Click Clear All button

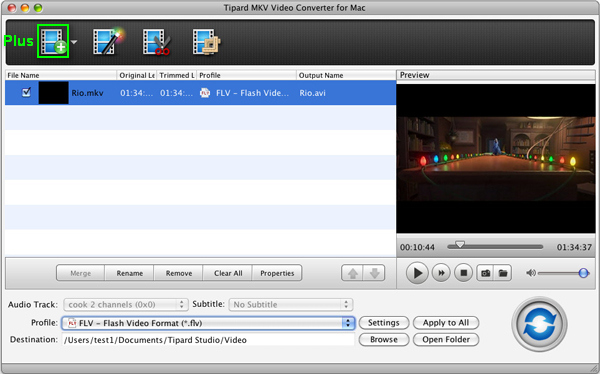coord(228,273)
